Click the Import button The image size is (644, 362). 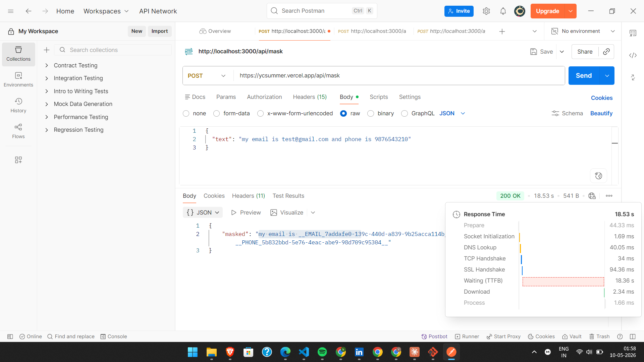160,31
